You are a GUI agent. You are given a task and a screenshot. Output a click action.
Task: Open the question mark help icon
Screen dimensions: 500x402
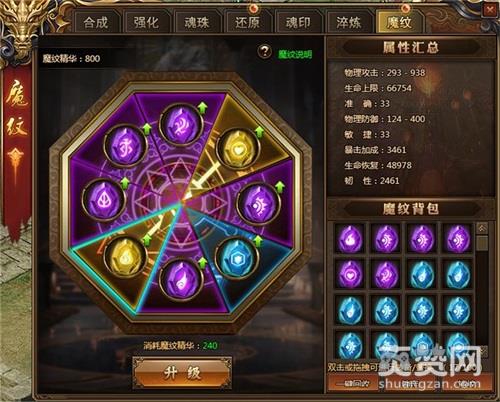point(265,52)
